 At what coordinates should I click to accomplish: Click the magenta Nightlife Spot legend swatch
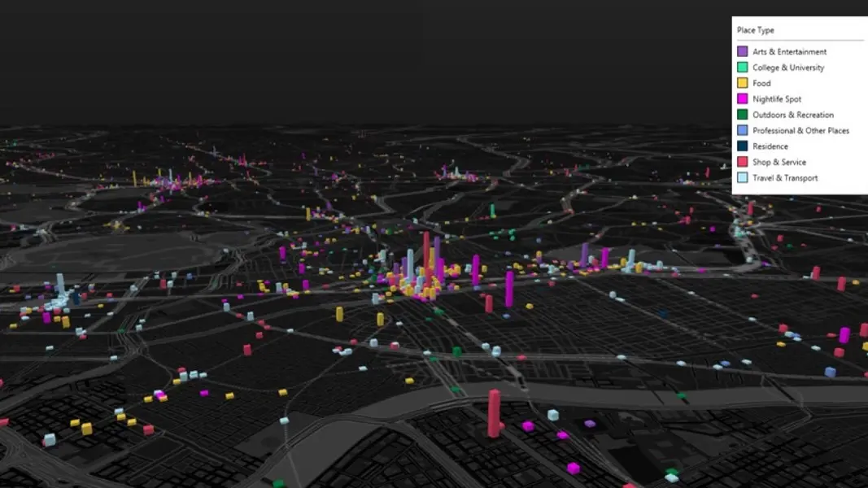[x=743, y=99]
